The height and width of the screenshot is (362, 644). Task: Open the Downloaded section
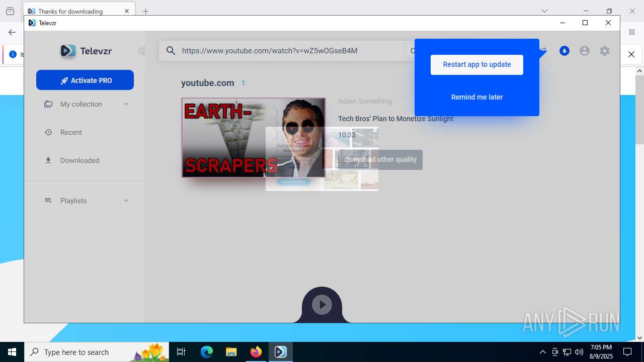(79, 160)
